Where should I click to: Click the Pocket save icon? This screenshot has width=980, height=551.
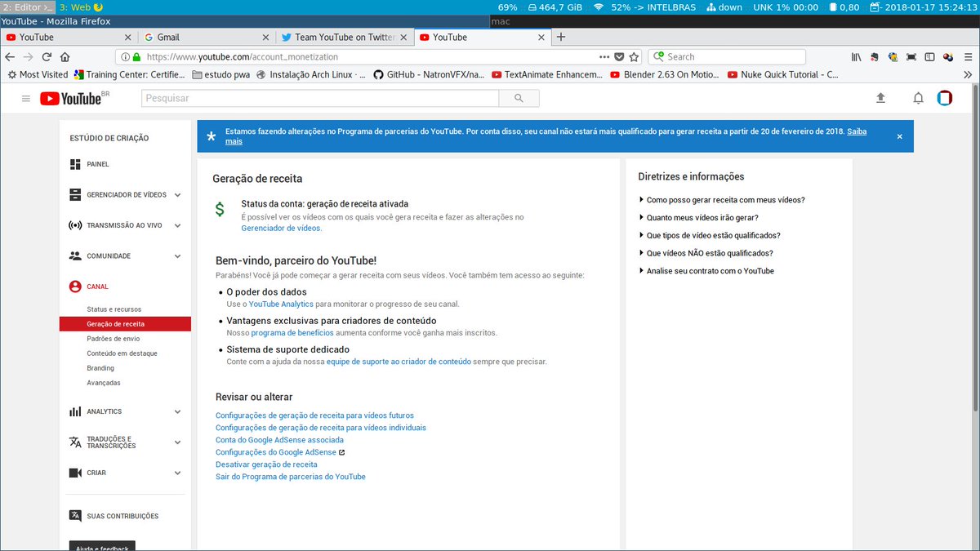point(619,57)
